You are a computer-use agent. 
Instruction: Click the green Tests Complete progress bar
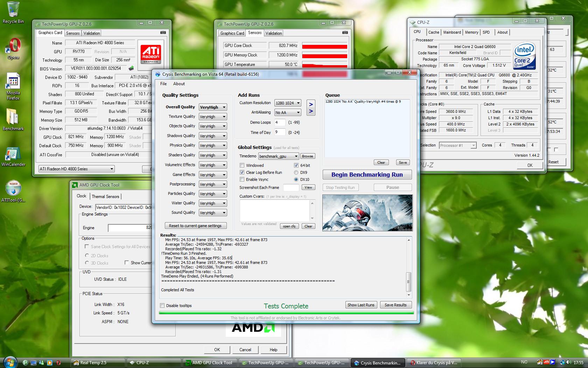[x=286, y=313]
